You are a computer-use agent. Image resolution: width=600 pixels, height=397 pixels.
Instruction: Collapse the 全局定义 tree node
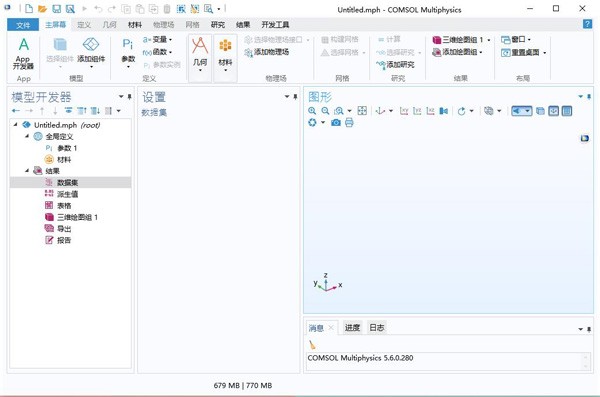tap(27, 136)
